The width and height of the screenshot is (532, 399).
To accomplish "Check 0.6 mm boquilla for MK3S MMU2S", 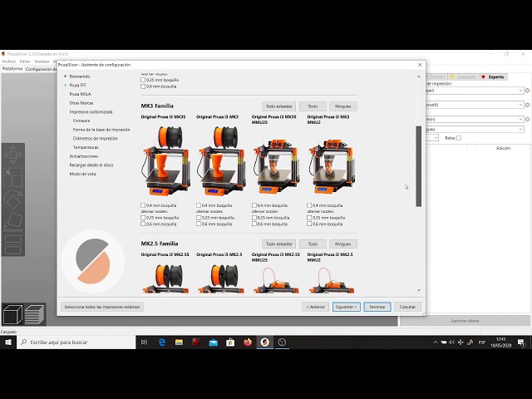I will 254,224.
